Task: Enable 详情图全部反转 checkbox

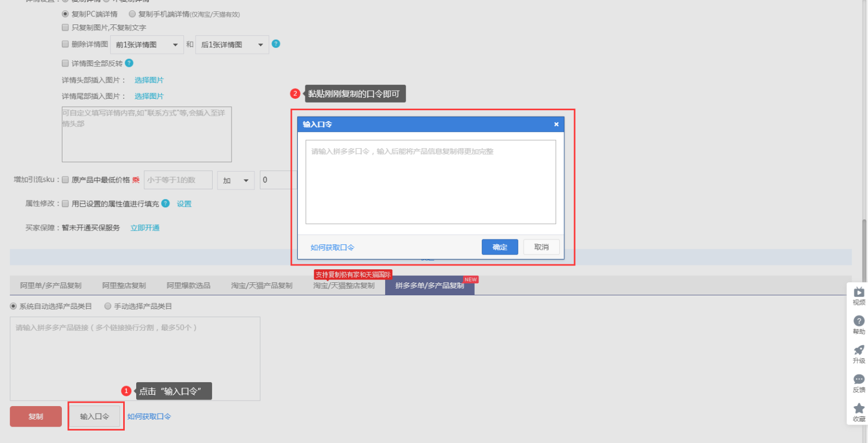Action: pos(65,63)
